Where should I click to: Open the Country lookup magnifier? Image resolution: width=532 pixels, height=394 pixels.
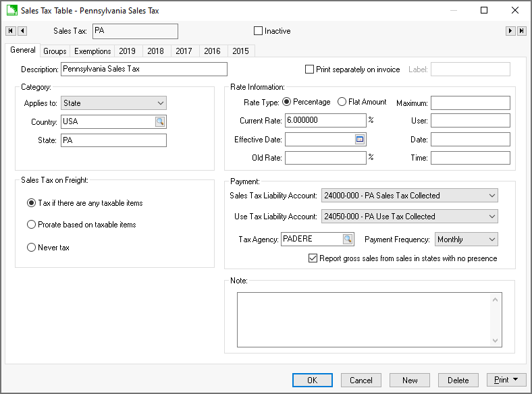160,122
